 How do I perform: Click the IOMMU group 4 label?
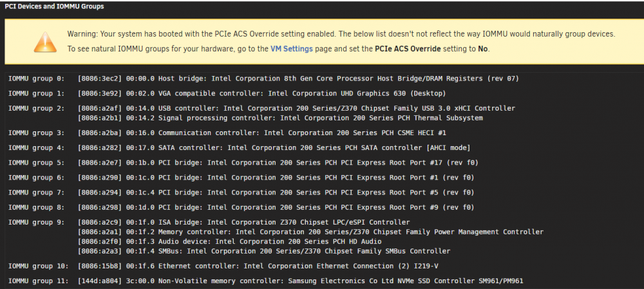pyautogui.click(x=37, y=148)
